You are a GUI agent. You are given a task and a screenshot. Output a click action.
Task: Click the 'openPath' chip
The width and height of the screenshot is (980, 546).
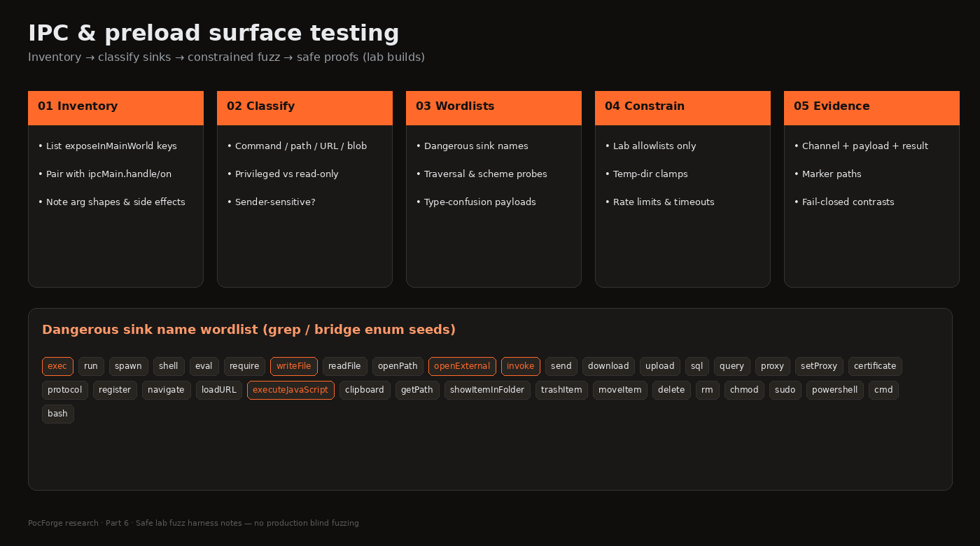[x=398, y=366]
